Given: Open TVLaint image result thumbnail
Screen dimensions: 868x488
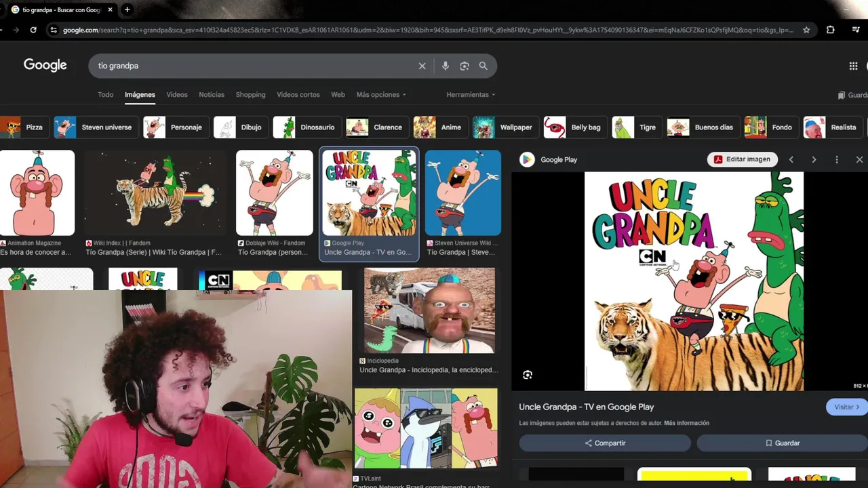Looking at the screenshot, I should (426, 428).
